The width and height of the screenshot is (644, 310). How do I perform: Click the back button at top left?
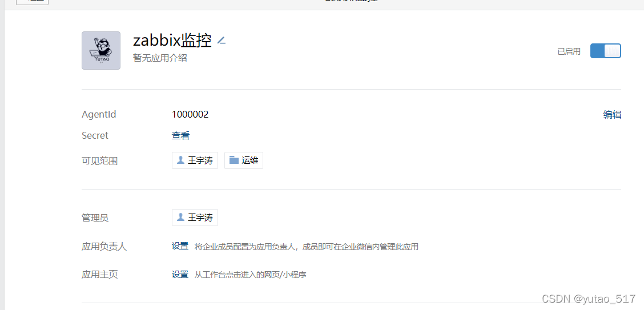[32, 2]
